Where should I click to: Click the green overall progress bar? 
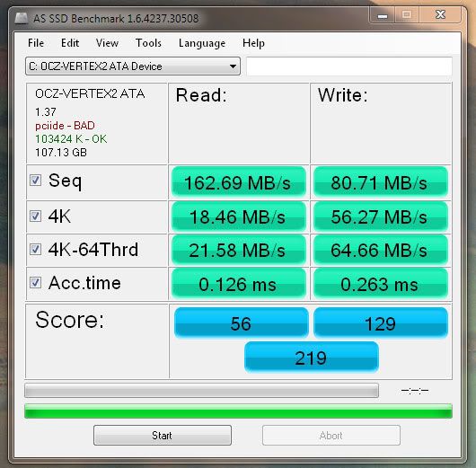click(x=238, y=411)
